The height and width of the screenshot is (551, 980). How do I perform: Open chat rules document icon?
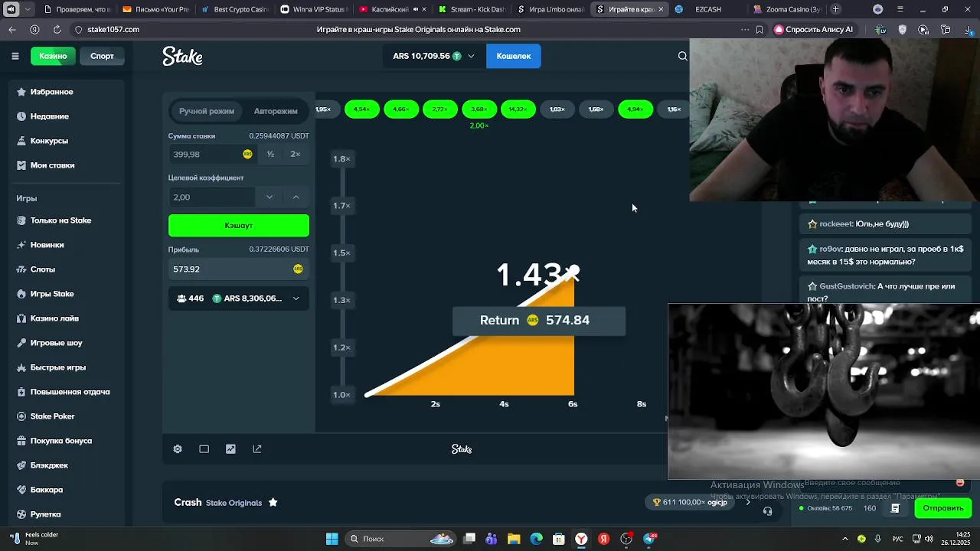coord(895,508)
